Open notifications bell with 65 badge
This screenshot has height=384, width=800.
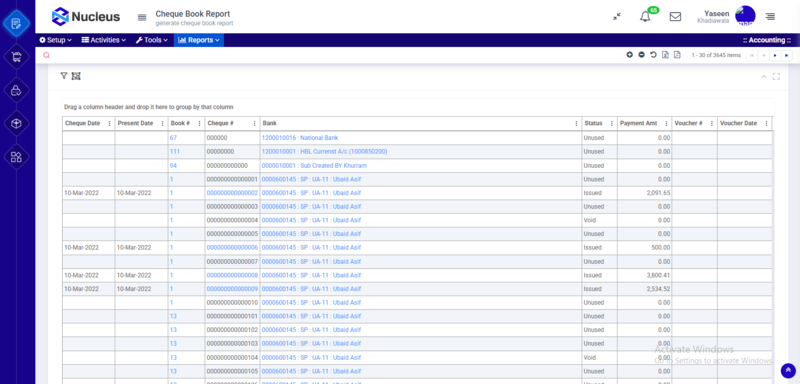tap(646, 16)
